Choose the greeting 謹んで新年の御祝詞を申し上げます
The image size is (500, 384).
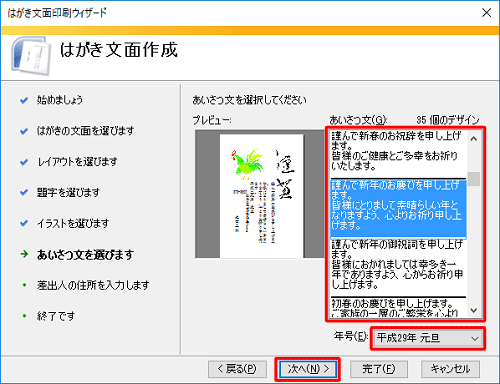tap(398, 267)
